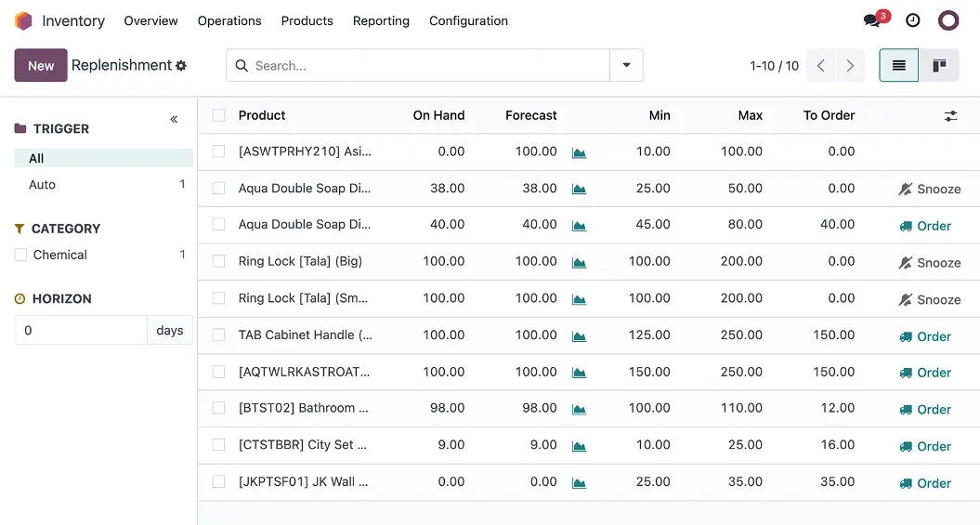This screenshot has width=980, height=525.
Task: Snooze Ring Lock [Tala] (Big)
Action: [x=930, y=262]
